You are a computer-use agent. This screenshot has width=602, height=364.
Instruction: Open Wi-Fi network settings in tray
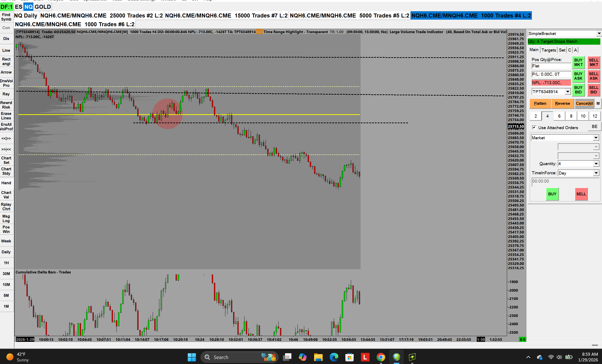[x=551, y=357]
